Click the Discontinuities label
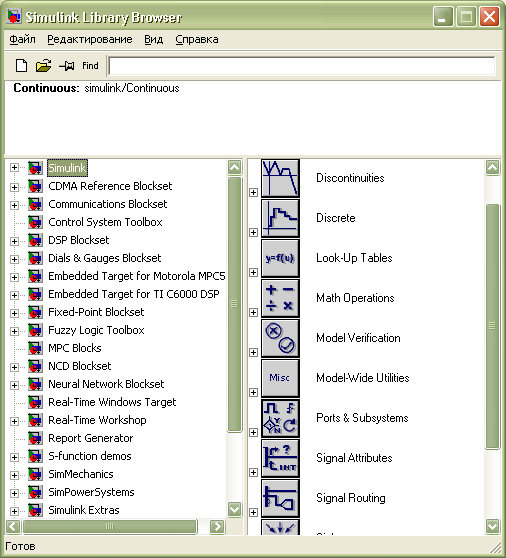The height and width of the screenshot is (558, 506). [350, 178]
